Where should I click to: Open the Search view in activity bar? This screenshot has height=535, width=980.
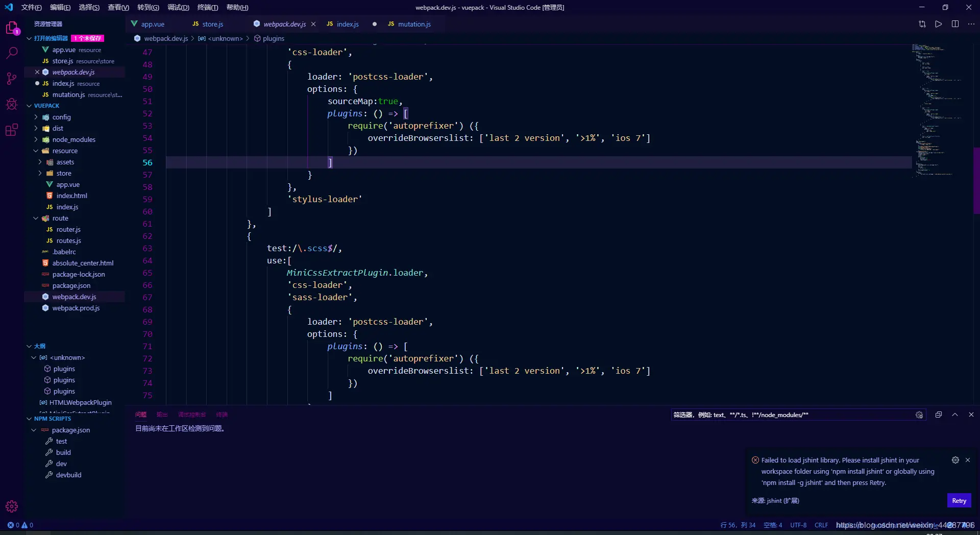point(12,53)
